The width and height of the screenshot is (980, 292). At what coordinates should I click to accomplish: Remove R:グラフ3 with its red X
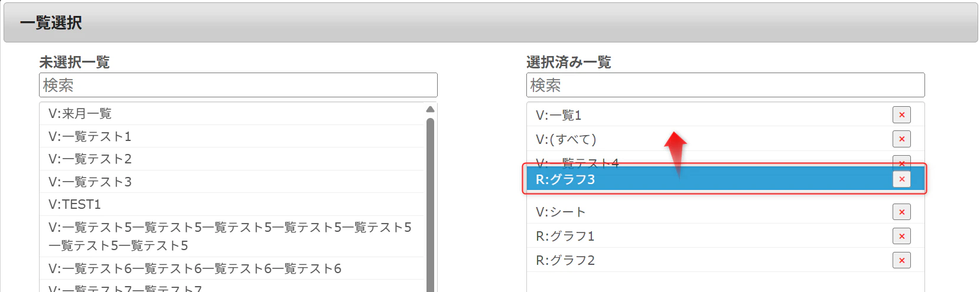[x=901, y=179]
